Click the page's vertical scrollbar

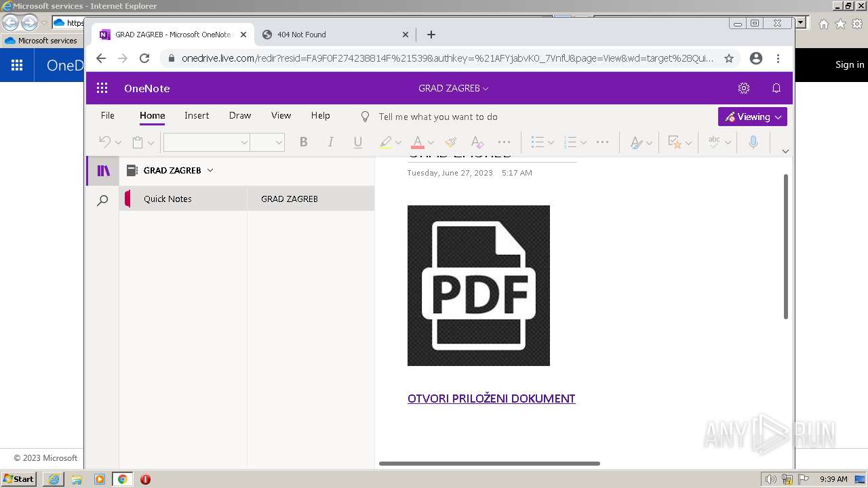(786, 246)
